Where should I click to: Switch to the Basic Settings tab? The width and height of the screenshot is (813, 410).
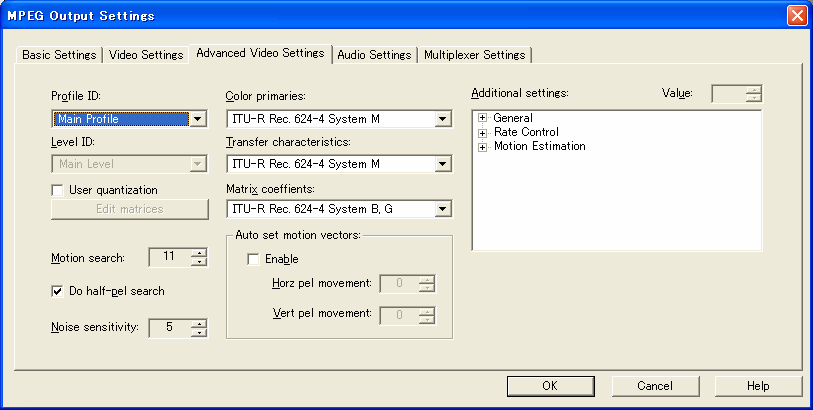pyautogui.click(x=60, y=55)
